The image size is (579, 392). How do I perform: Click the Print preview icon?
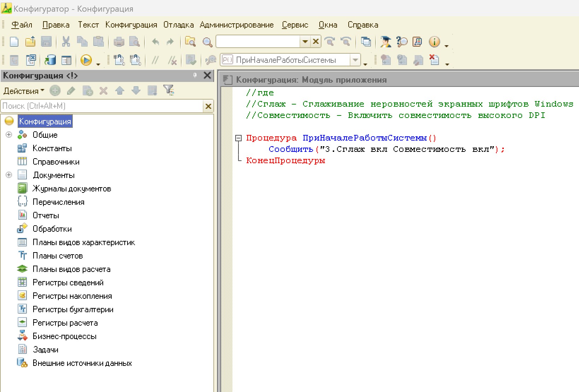[135, 42]
